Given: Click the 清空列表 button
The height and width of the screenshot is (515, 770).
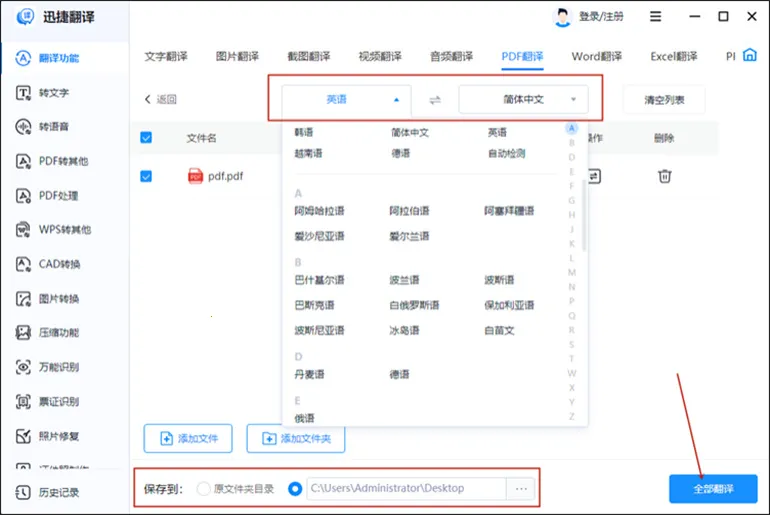Looking at the screenshot, I should [663, 100].
